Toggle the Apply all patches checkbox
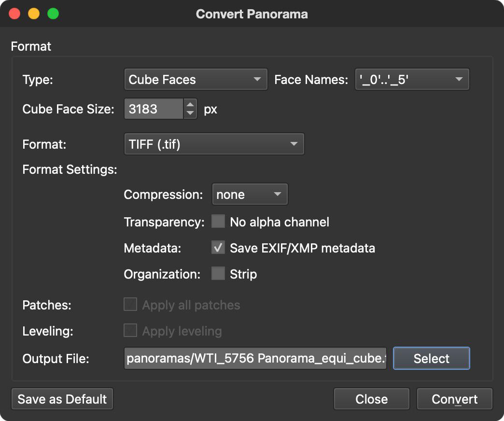 130,304
